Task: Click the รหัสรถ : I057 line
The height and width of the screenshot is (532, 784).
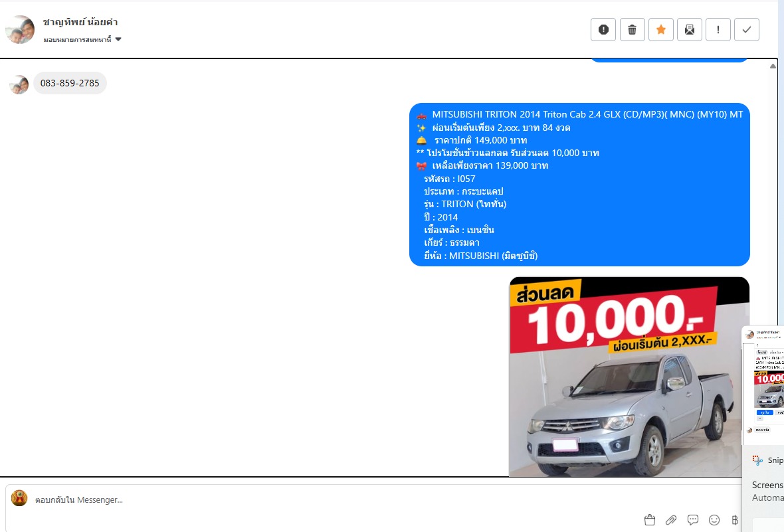Action: [450, 179]
